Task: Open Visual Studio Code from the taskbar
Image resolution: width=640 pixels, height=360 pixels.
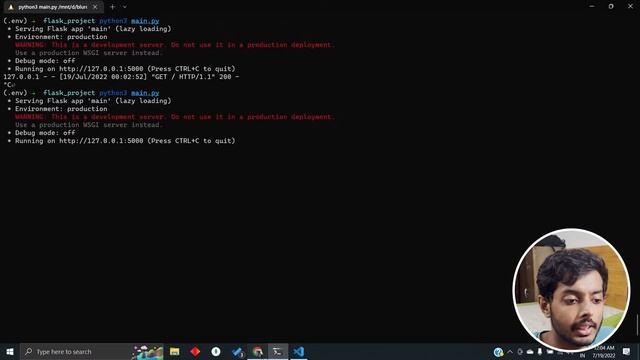Action: tap(299, 351)
